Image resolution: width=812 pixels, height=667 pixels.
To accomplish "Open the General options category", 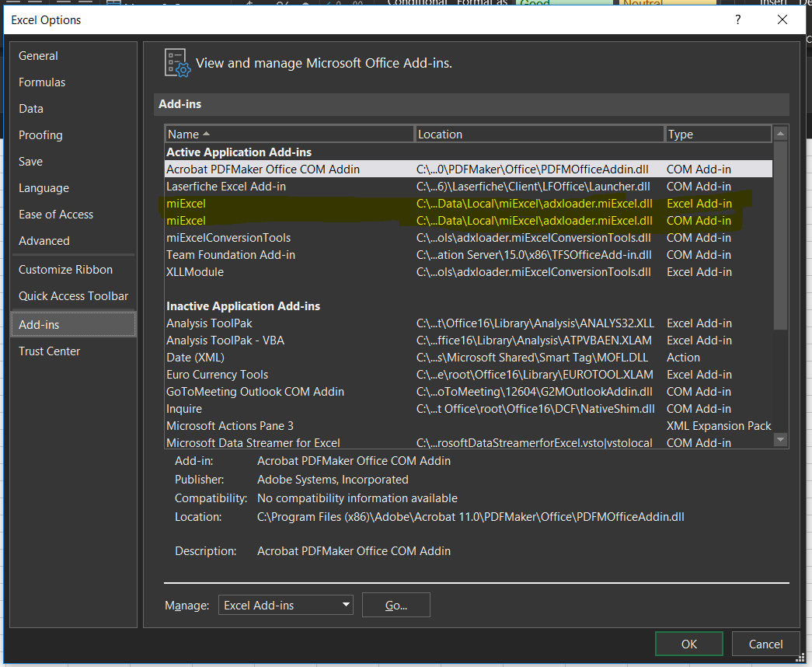I will click(x=73, y=56).
